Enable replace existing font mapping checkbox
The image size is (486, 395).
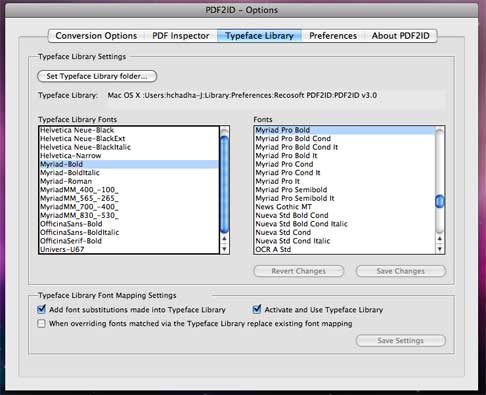pyautogui.click(x=41, y=324)
